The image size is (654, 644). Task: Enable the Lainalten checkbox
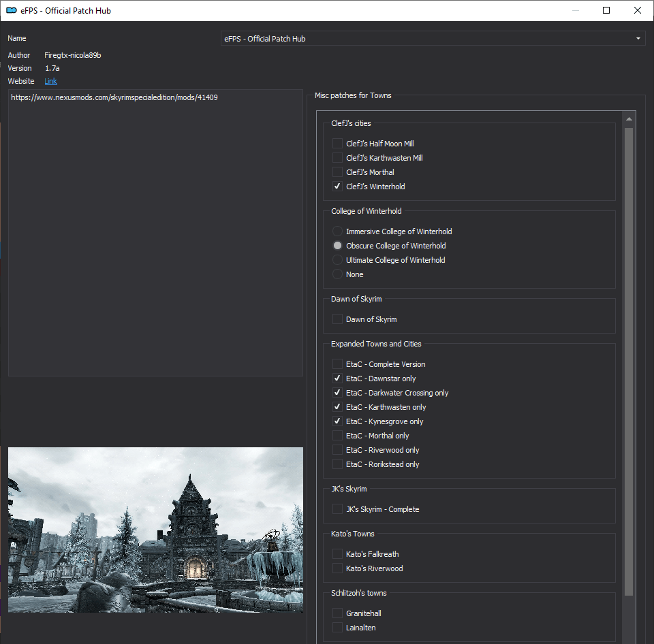pyautogui.click(x=337, y=628)
